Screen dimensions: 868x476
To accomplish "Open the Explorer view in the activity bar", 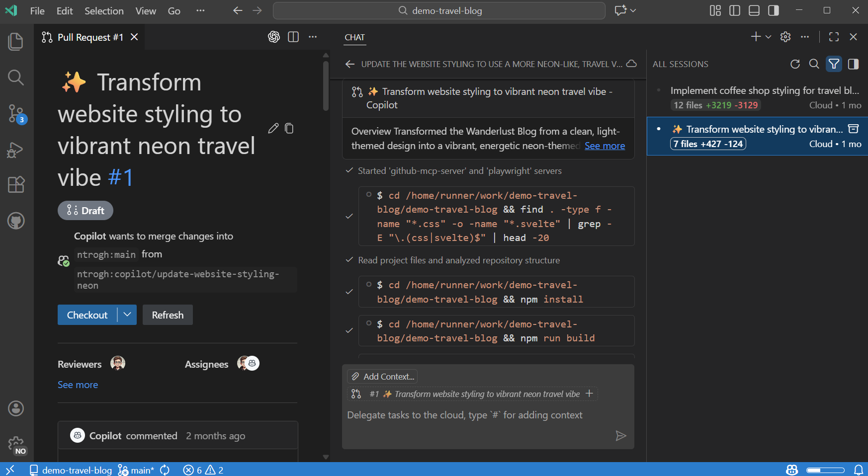I will click(x=15, y=42).
